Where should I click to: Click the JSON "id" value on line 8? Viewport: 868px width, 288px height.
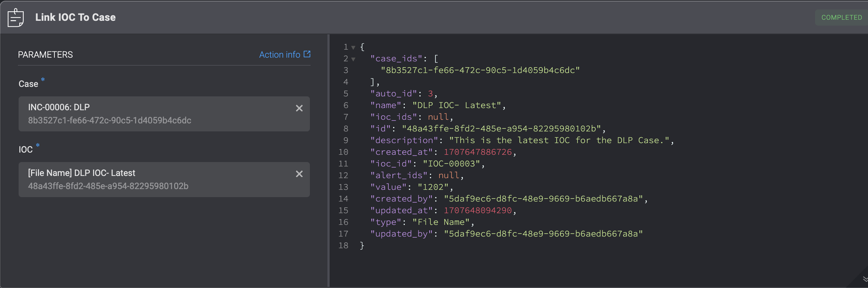pyautogui.click(x=502, y=129)
